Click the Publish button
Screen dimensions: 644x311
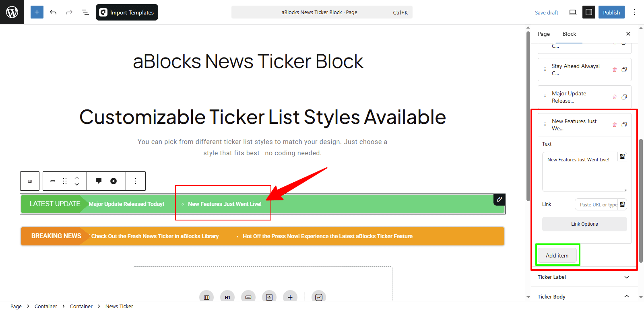(611, 12)
